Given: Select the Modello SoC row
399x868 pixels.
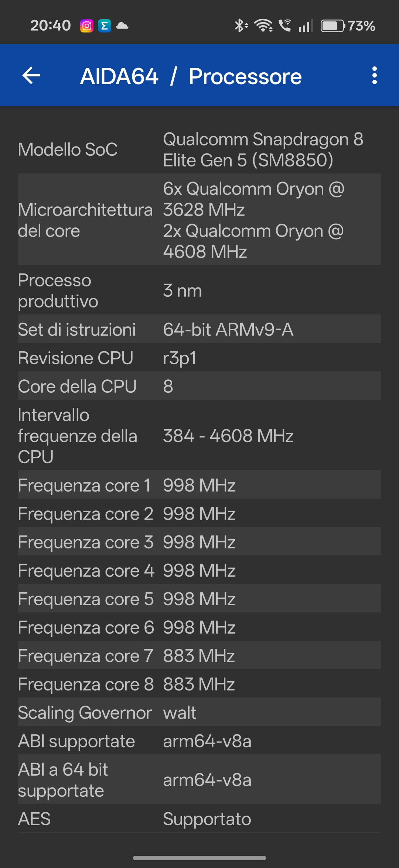Looking at the screenshot, I should (199, 149).
